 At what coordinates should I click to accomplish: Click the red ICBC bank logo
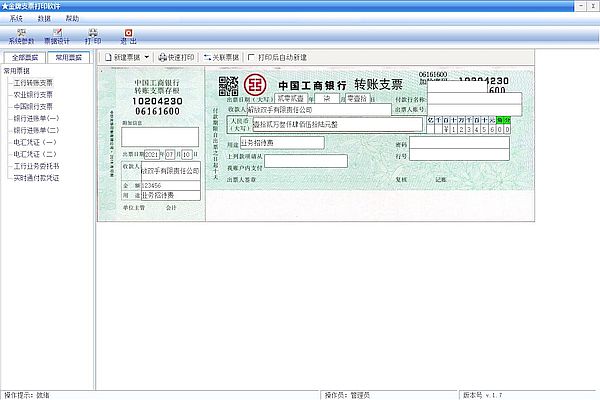point(255,85)
